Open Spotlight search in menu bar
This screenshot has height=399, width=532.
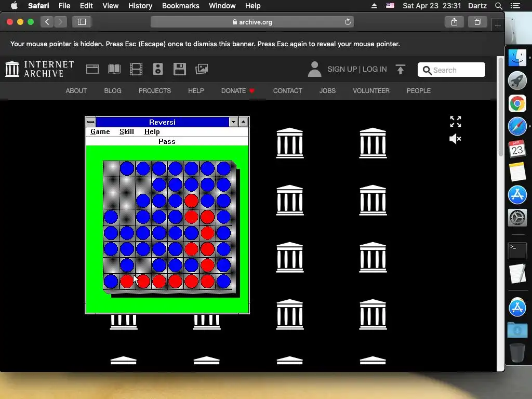tap(498, 6)
